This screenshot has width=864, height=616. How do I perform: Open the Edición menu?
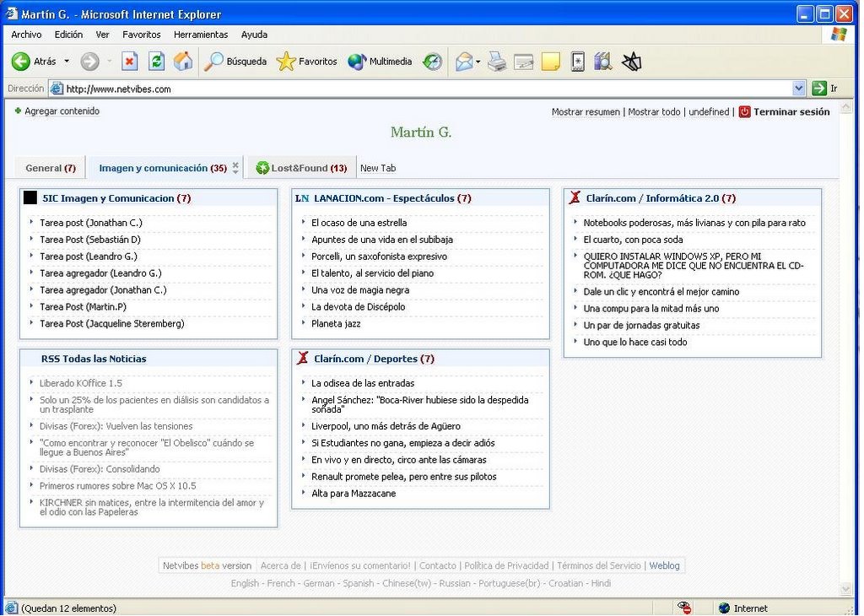click(68, 34)
